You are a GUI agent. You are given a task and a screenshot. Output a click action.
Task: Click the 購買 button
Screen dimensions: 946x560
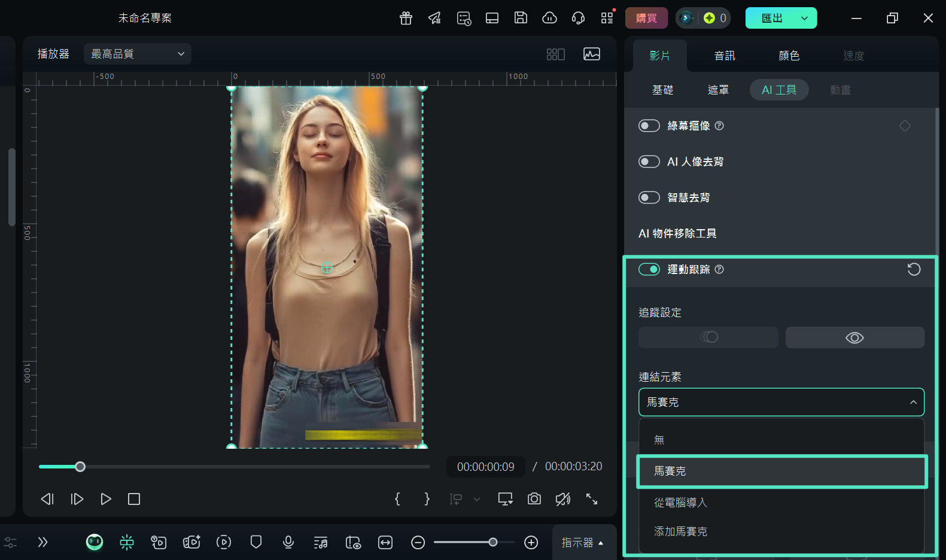(646, 18)
